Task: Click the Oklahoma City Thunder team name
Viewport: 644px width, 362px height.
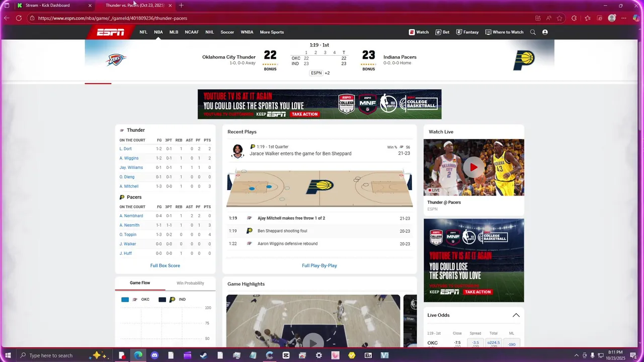Action: click(229, 57)
